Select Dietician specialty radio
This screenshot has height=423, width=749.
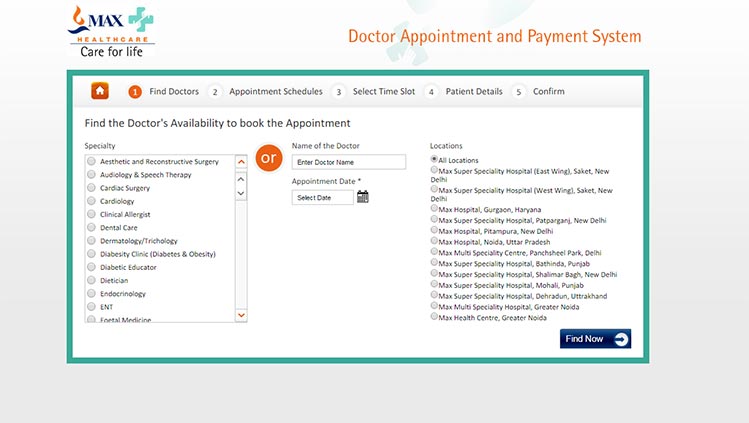[x=91, y=280]
